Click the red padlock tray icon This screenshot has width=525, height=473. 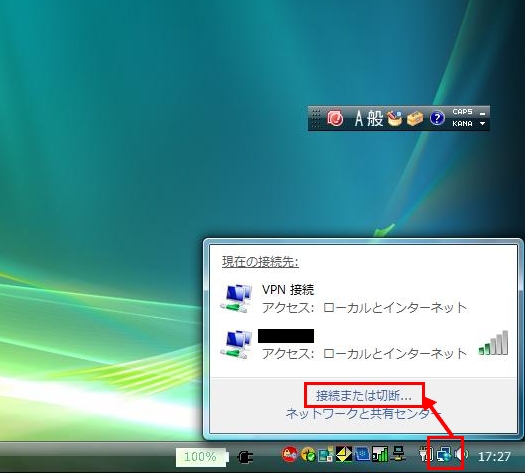coord(290,455)
